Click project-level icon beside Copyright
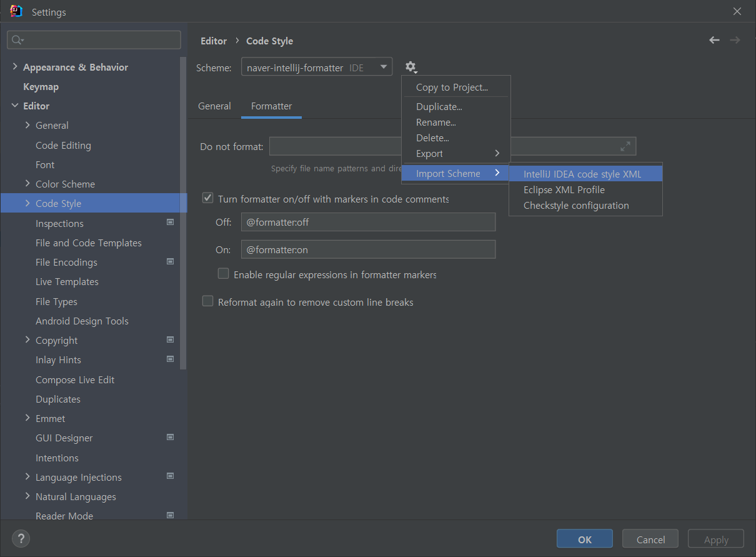 click(170, 339)
